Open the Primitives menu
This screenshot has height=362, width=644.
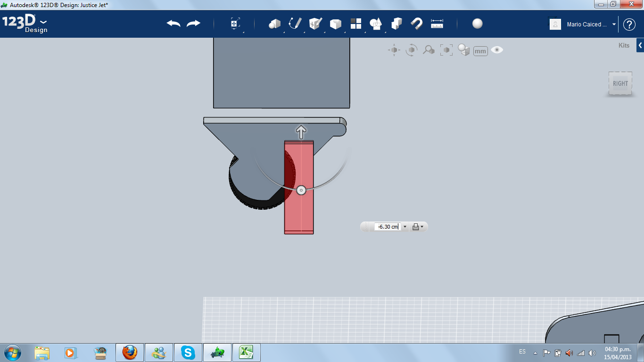coord(274,24)
